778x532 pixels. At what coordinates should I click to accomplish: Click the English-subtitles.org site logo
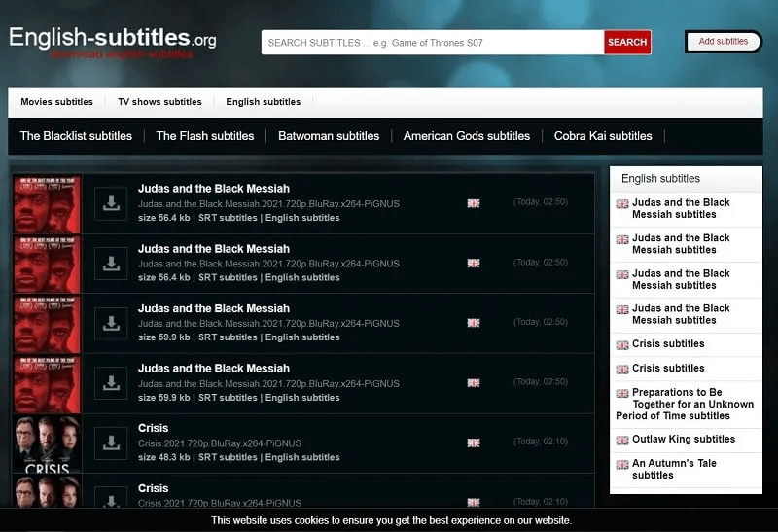[113, 42]
